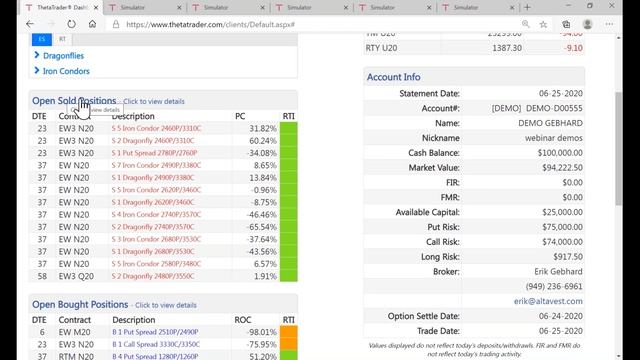This screenshot has width=640, height=360.
Task: Open the user profile avatar
Action: (588, 24)
